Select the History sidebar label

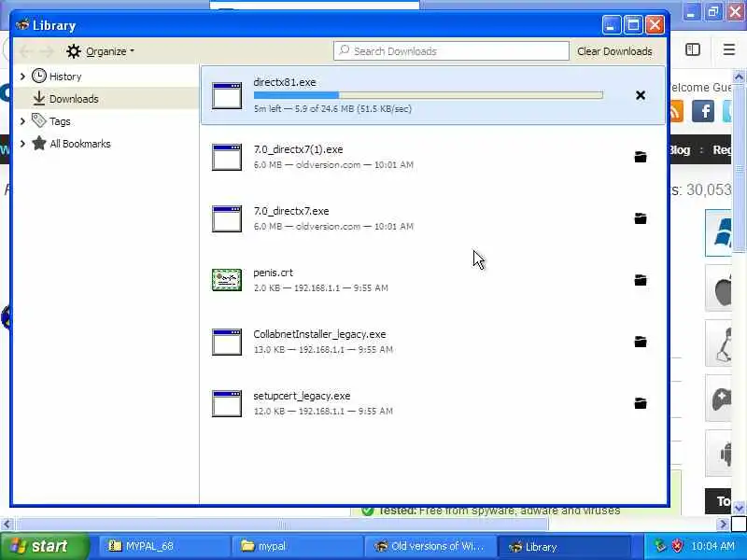click(65, 77)
